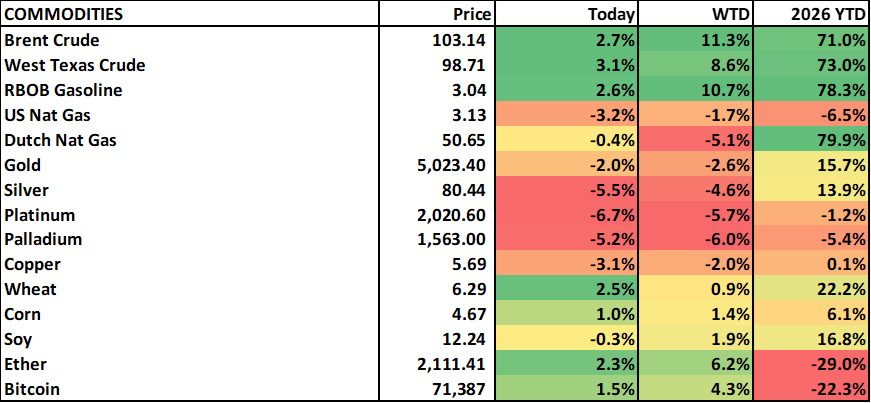The image size is (871, 403).
Task: Select the Ether -29.0% red cell
Action: click(x=810, y=364)
